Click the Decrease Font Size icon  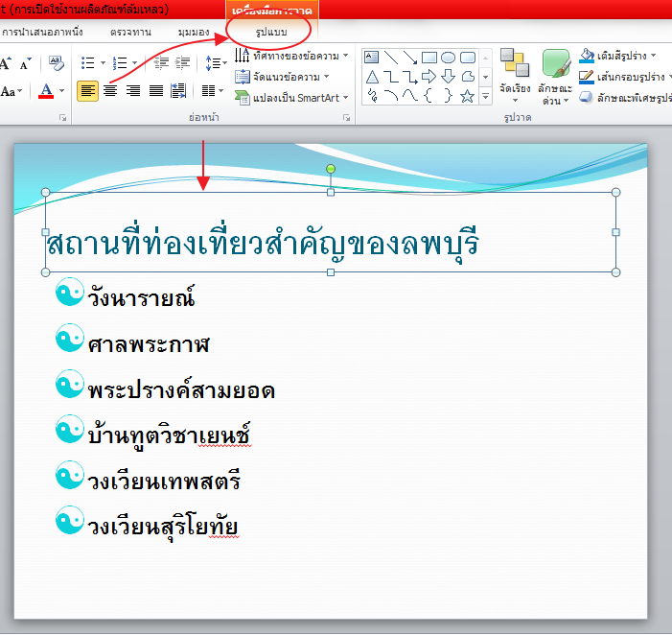25,63
